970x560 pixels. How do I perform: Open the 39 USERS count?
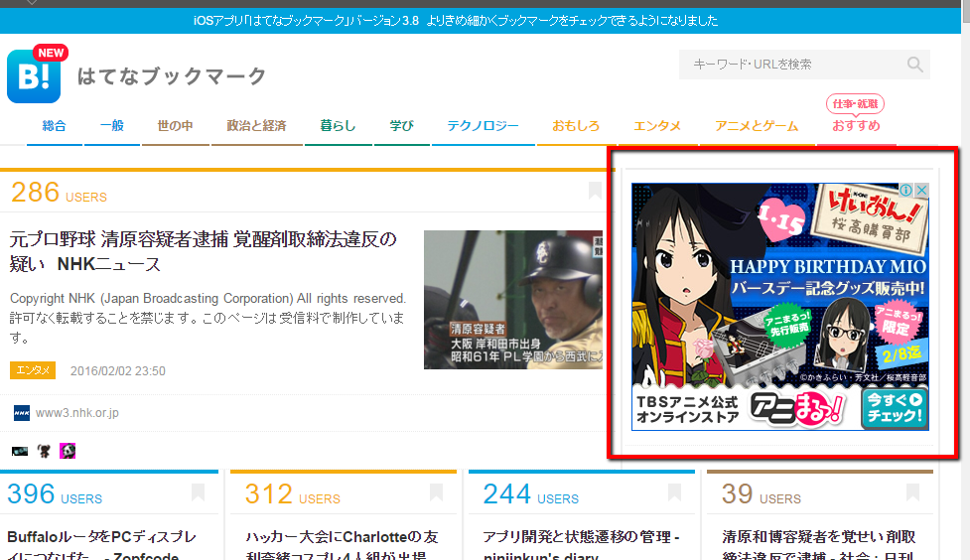click(761, 494)
